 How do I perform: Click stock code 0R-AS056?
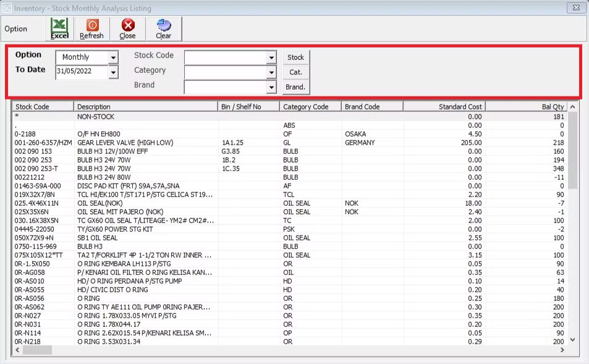(29, 298)
